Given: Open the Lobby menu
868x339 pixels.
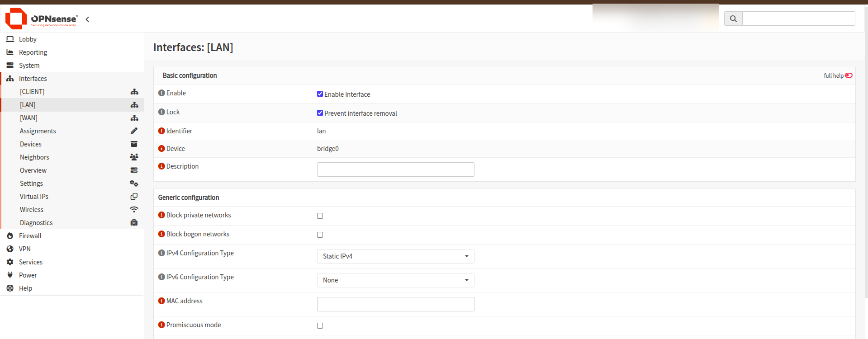Looking at the screenshot, I should tap(72, 39).
